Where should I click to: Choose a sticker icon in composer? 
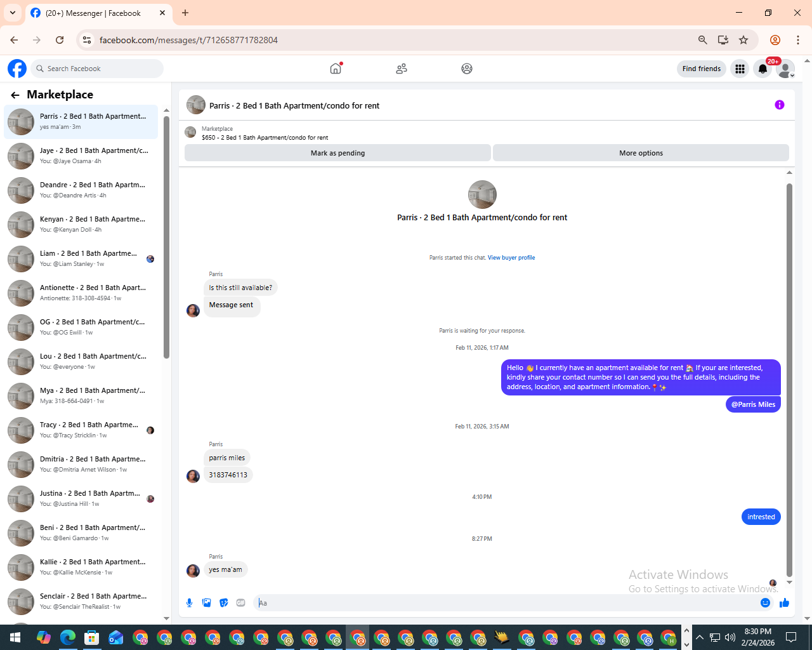224,602
